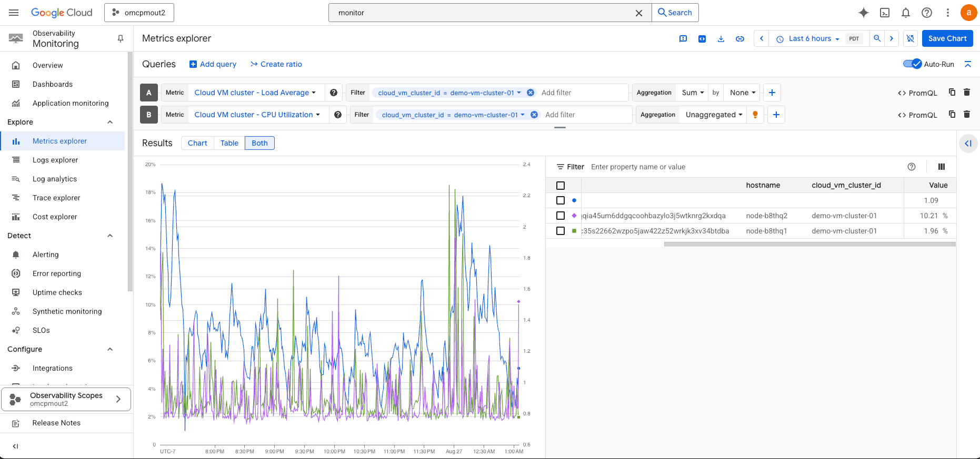This screenshot has height=459, width=980.
Task: Switch query A to PromQL
Action: [x=917, y=93]
